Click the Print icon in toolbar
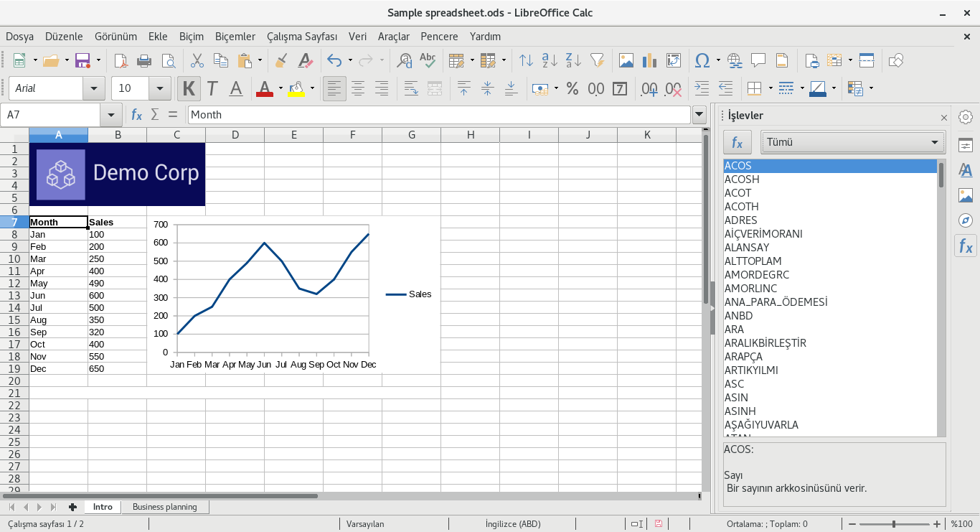 tap(144, 60)
